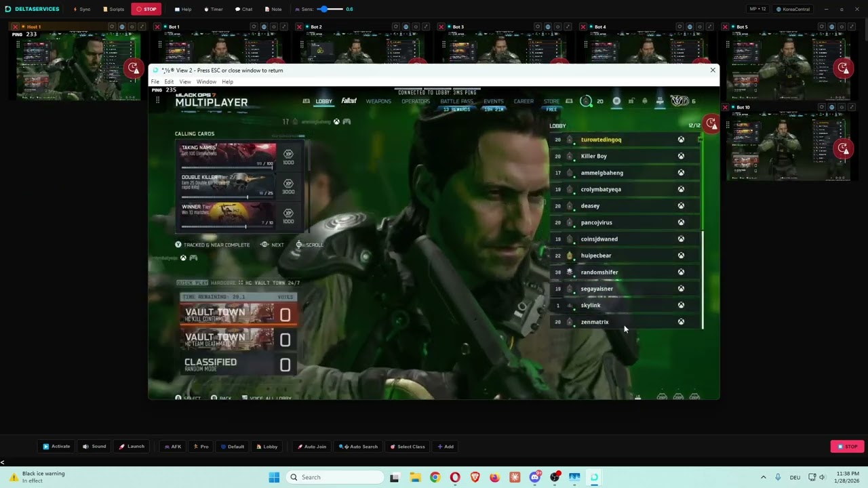Screen dimensions: 868x488
Task: Toggle the Pro mode button
Action: coord(201,447)
